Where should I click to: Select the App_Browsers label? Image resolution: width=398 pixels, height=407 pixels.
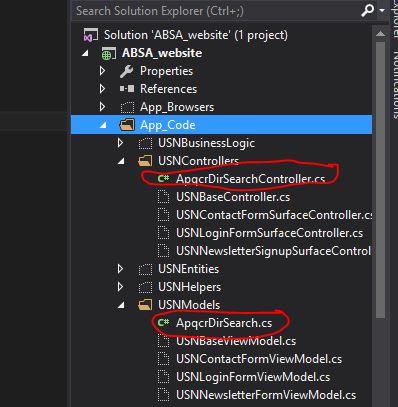point(177,107)
